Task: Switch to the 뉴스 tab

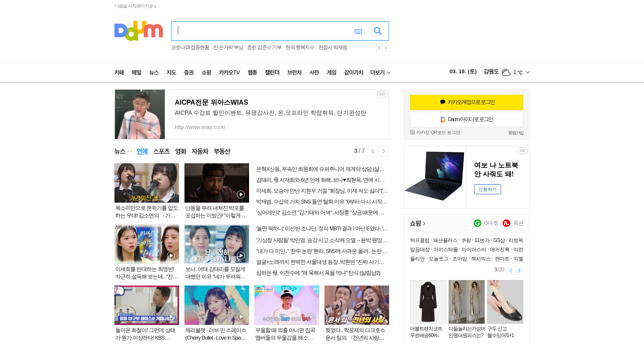Action: pos(120,151)
